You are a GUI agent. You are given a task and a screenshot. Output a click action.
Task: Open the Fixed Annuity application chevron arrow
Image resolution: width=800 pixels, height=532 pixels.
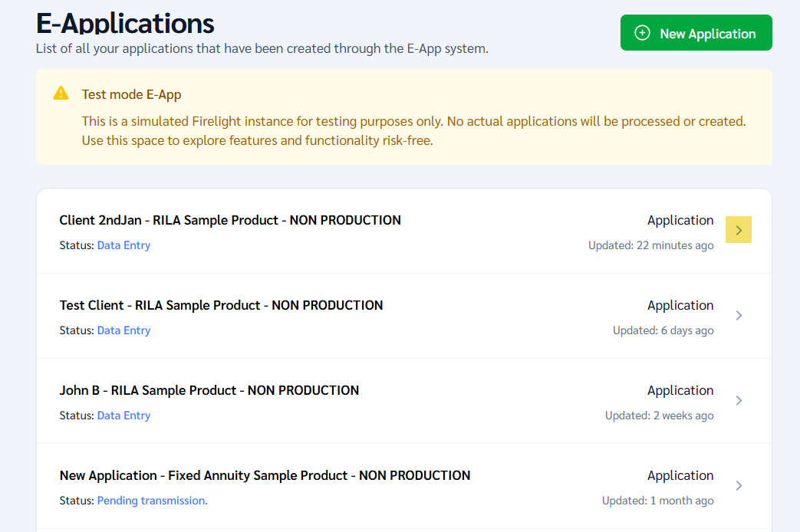tap(739, 485)
